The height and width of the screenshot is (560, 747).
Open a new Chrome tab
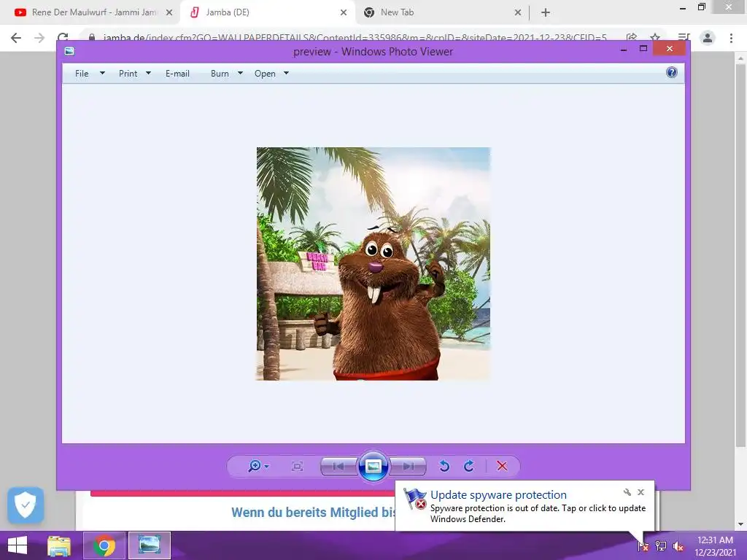click(x=546, y=13)
